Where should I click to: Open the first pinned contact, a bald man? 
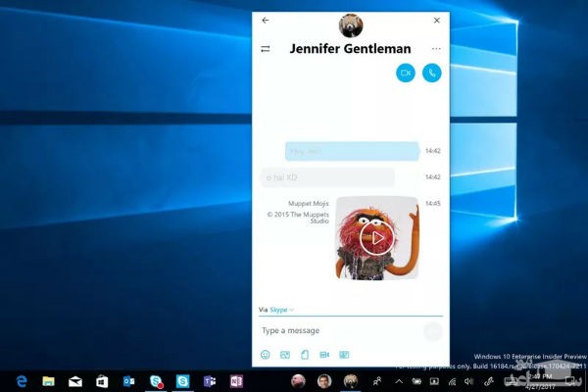pos(298,381)
